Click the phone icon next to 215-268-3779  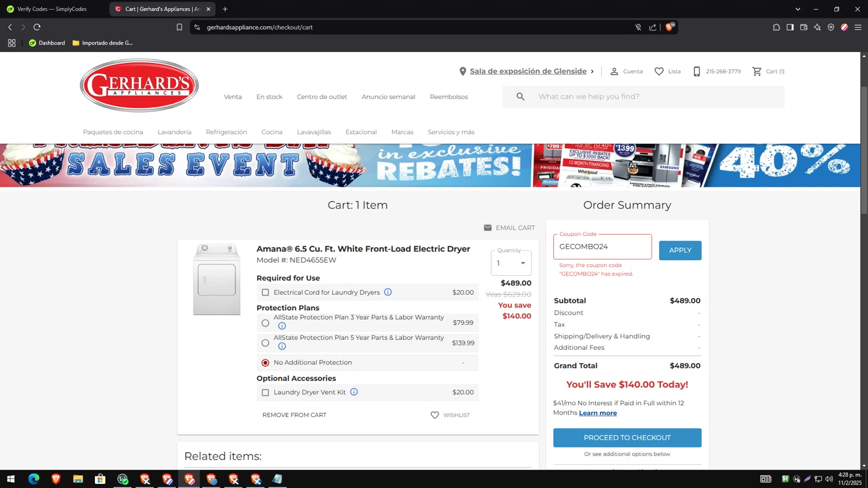point(697,72)
